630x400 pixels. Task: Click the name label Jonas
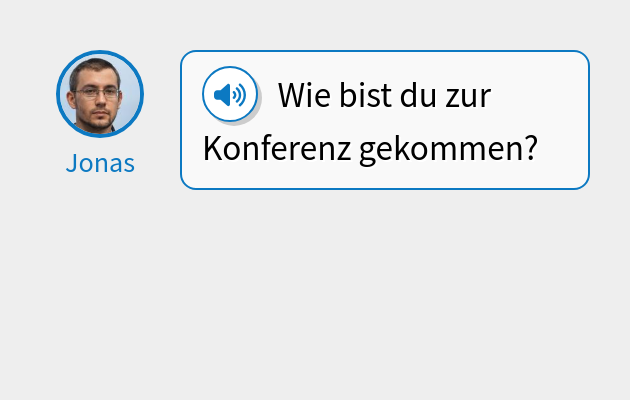point(100,164)
